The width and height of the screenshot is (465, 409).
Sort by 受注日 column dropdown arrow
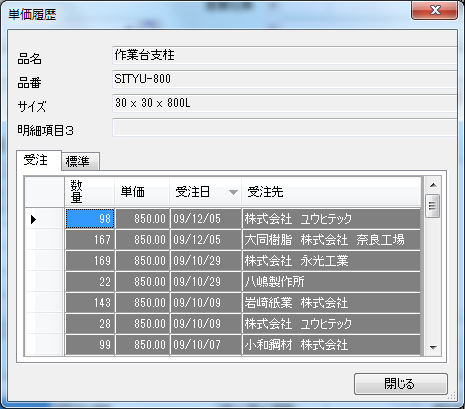tap(233, 192)
